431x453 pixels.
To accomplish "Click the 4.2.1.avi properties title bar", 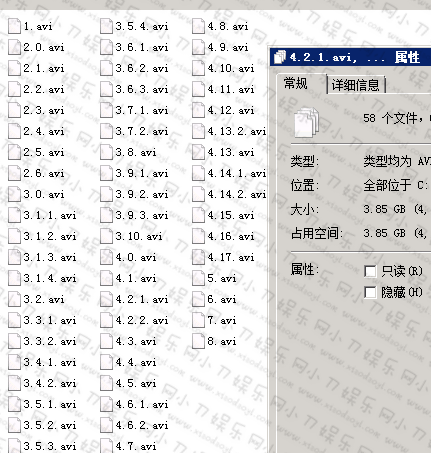I will pyautogui.click(x=350, y=57).
